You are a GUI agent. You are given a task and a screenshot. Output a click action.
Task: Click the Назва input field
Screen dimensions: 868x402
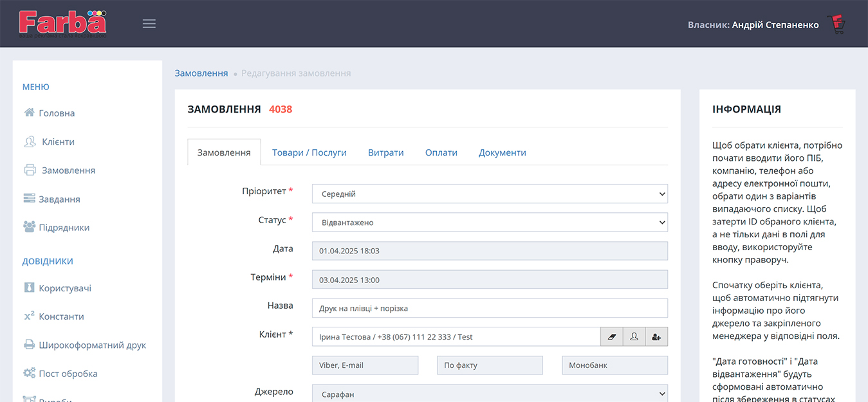489,308
